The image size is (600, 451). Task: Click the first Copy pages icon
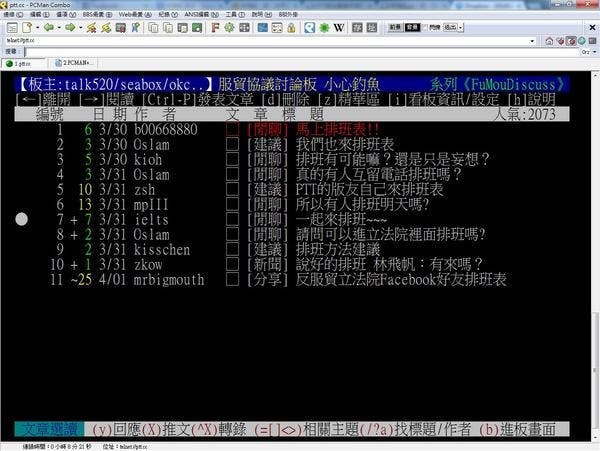click(153, 28)
